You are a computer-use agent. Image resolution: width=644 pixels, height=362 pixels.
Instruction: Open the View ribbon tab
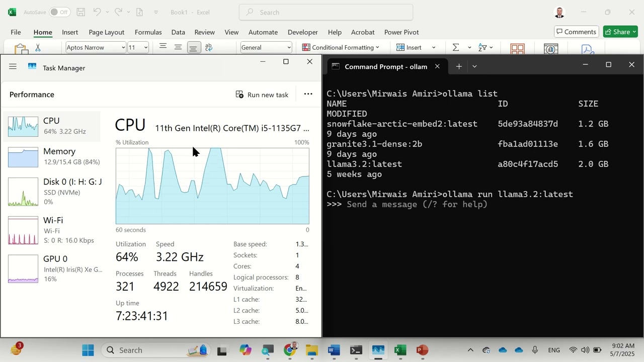click(x=231, y=32)
